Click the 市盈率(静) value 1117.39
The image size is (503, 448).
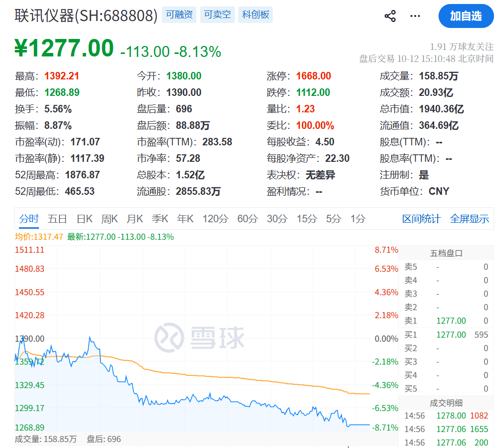point(87,158)
